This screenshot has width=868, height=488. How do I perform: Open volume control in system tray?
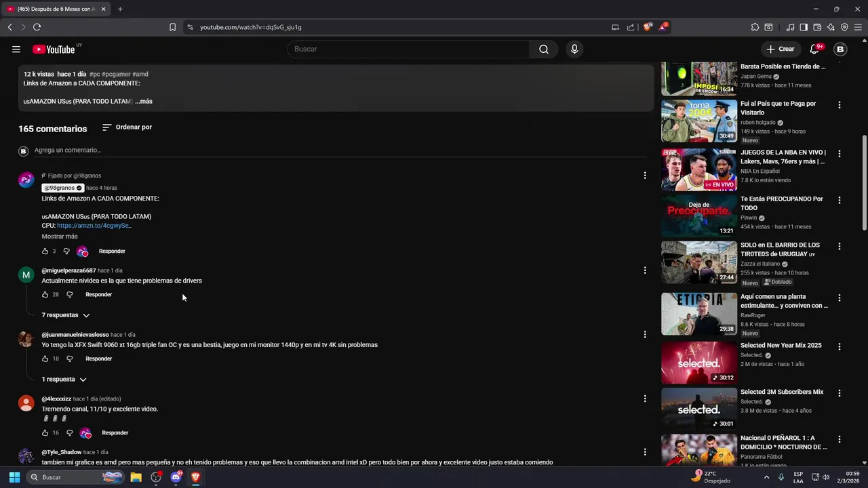point(825,477)
